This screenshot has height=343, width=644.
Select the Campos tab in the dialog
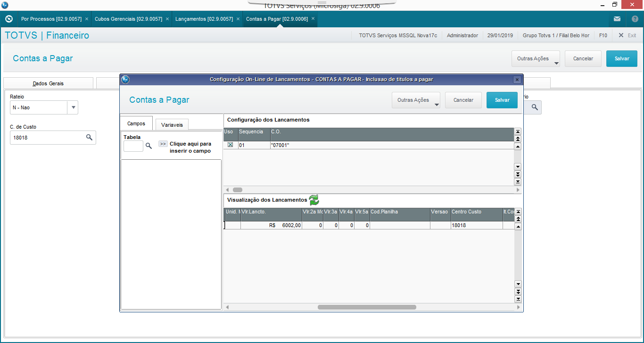click(x=136, y=123)
